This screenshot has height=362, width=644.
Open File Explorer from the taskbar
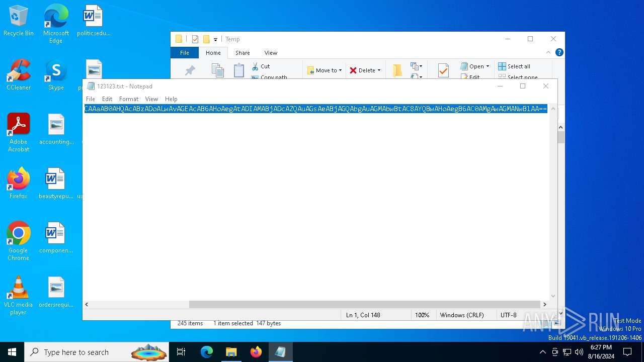[x=231, y=352]
